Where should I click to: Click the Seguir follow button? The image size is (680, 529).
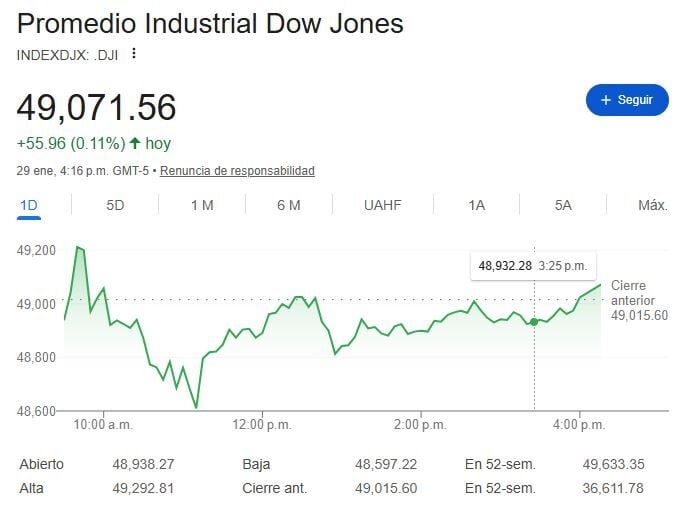tap(627, 100)
